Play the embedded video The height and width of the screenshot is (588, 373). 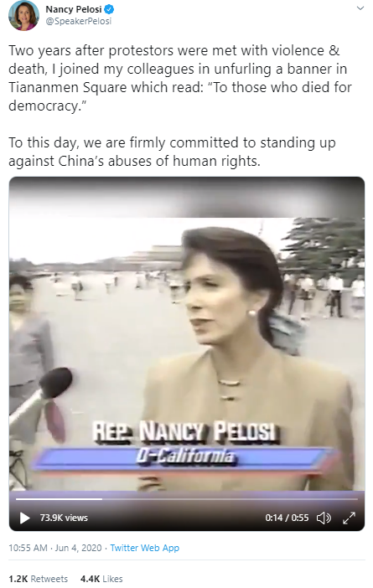pyautogui.click(x=25, y=518)
